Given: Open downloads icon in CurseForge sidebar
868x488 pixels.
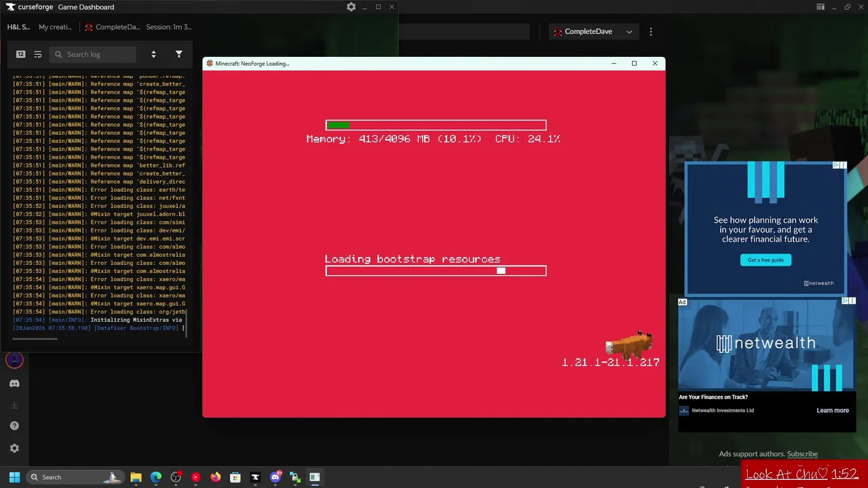Looking at the screenshot, I should tap(14, 405).
